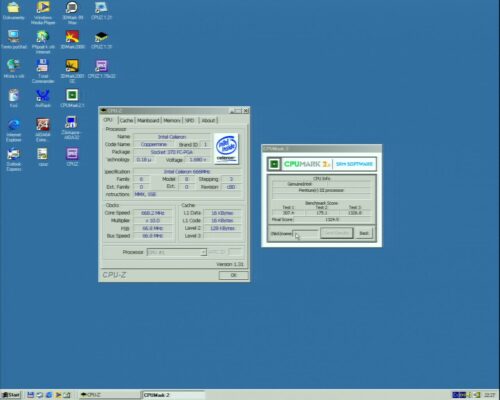Switch to the Mainboard tab in CPU-Z
500x400 pixels.
coord(148,120)
